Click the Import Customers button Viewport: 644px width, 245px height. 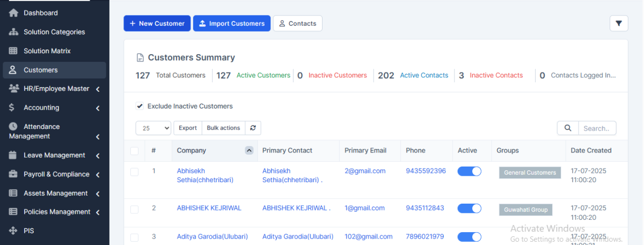click(x=231, y=24)
